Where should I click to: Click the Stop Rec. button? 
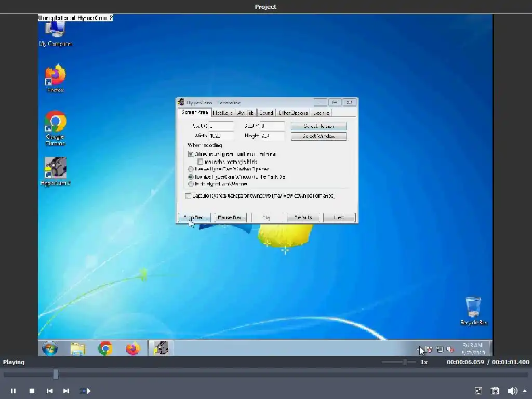(x=194, y=218)
